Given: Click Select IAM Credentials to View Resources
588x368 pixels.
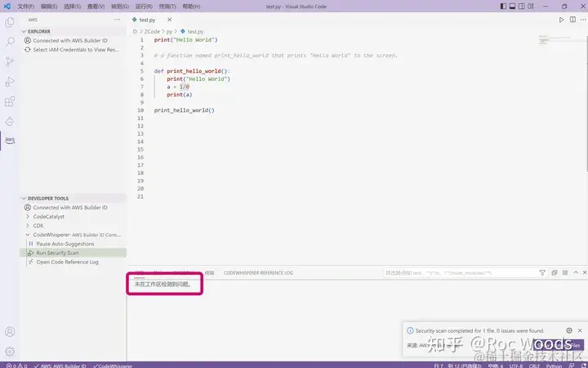Looking at the screenshot, I should [76, 50].
